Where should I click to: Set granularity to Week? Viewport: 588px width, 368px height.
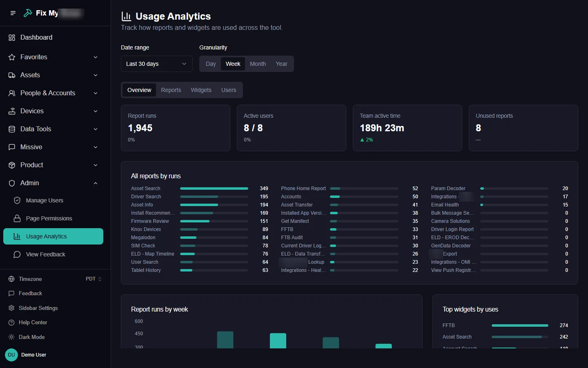233,64
